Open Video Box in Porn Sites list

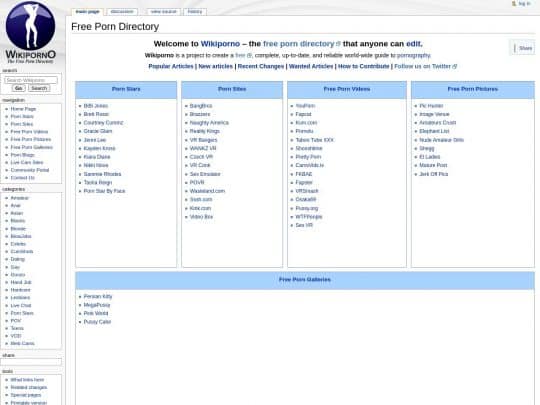click(201, 217)
